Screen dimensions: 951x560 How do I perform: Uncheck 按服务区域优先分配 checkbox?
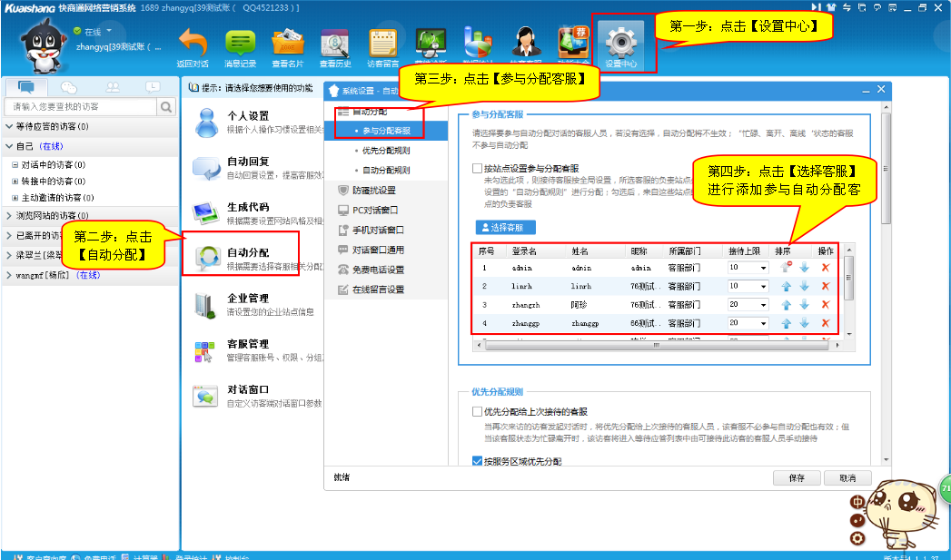478,462
